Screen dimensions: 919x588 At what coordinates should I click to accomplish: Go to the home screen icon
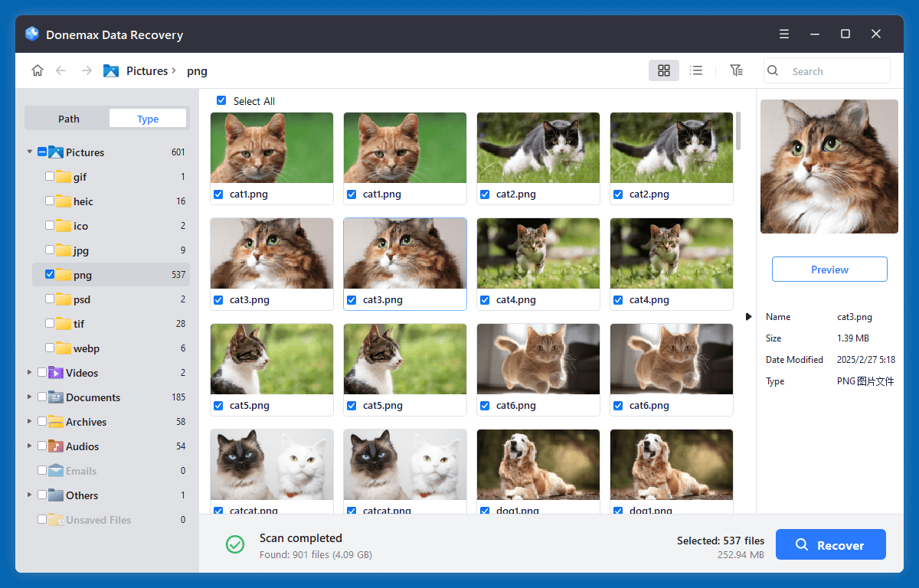pyautogui.click(x=37, y=70)
